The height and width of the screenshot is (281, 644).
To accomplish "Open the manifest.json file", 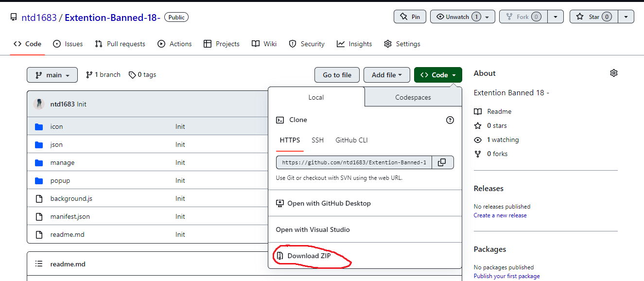I will [x=70, y=216].
